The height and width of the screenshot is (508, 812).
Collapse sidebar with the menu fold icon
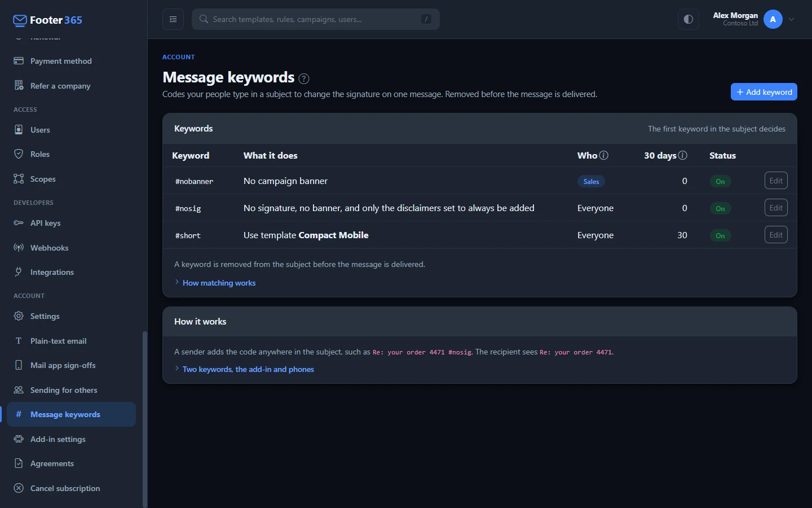click(173, 19)
